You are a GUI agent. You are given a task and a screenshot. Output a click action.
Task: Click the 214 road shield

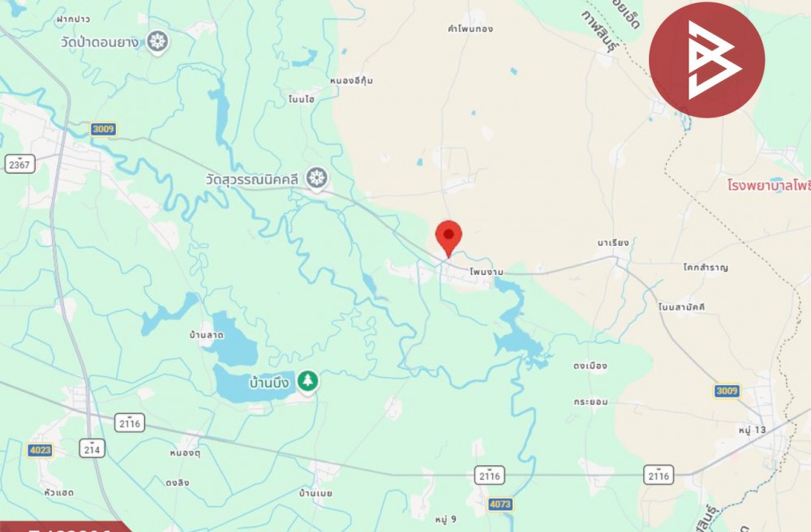click(92, 448)
